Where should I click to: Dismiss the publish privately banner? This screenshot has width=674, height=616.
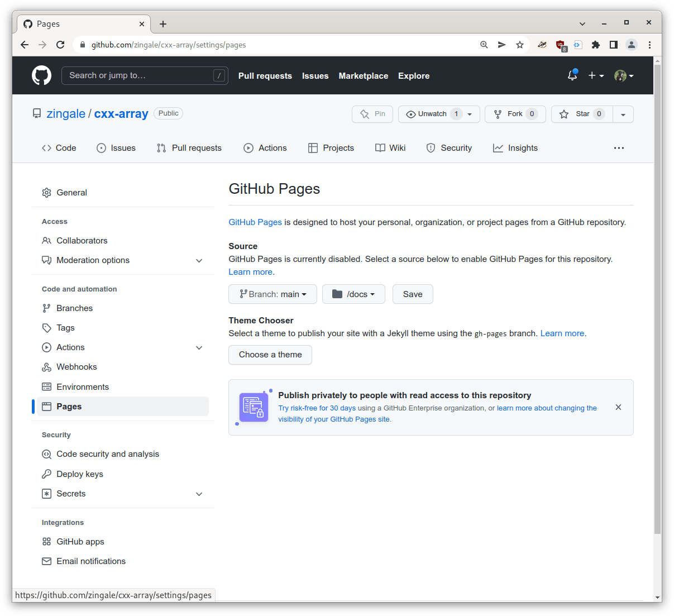[x=618, y=407]
